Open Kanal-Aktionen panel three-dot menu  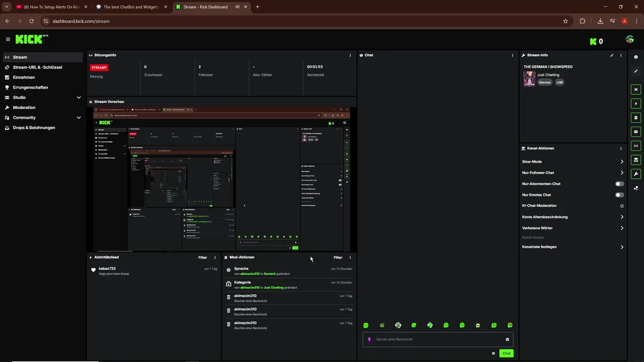point(621,149)
